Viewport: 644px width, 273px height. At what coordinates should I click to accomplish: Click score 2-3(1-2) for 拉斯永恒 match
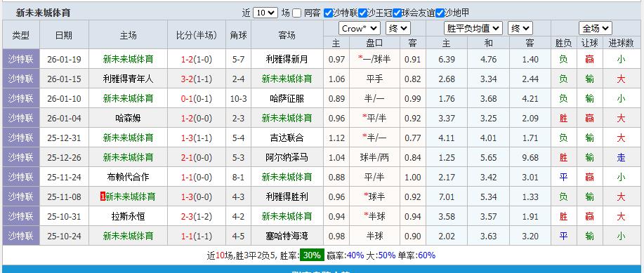[197, 217]
